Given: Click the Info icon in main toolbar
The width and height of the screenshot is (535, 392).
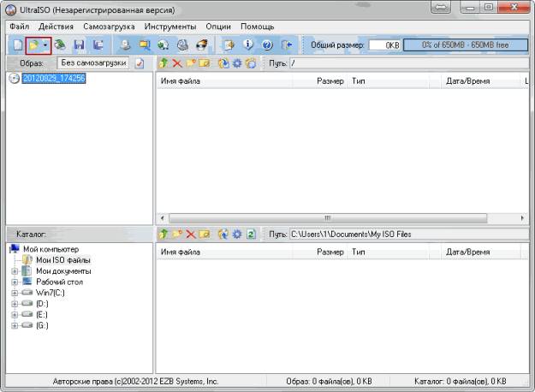Looking at the screenshot, I should pyautogui.click(x=248, y=45).
